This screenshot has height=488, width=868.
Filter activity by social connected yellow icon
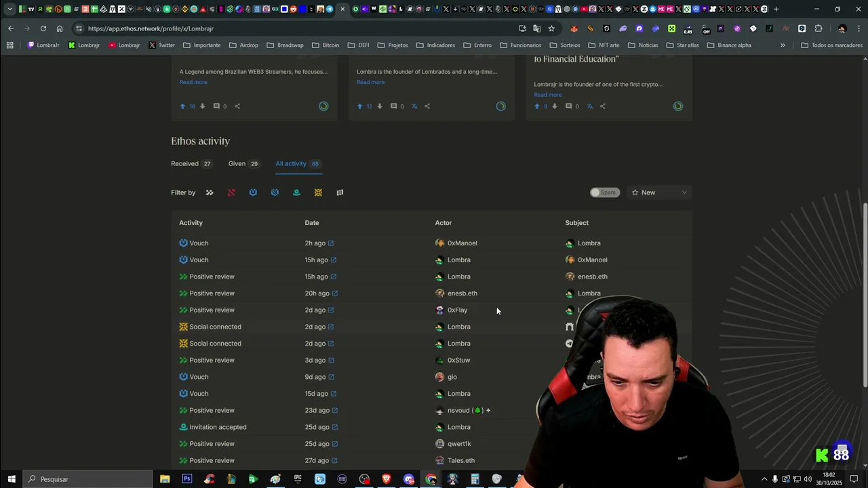[318, 192]
